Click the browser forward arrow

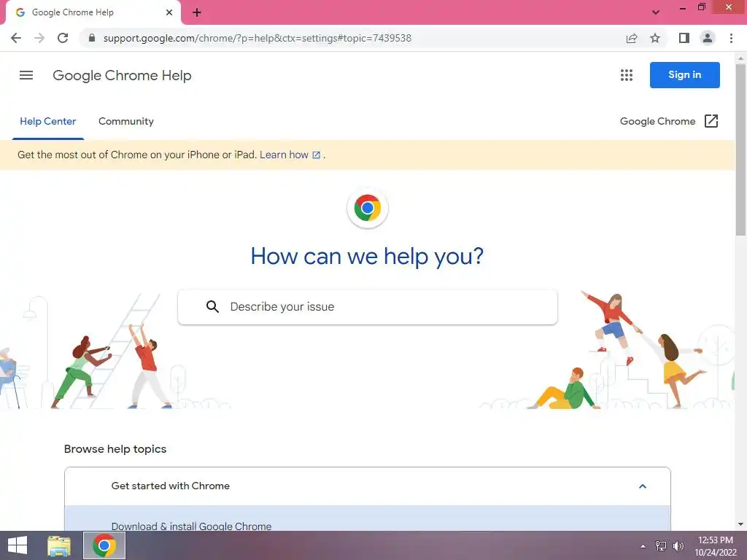coord(39,38)
